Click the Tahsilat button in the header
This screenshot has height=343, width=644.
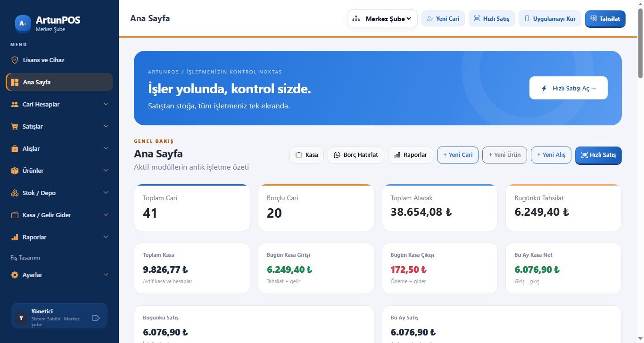605,19
